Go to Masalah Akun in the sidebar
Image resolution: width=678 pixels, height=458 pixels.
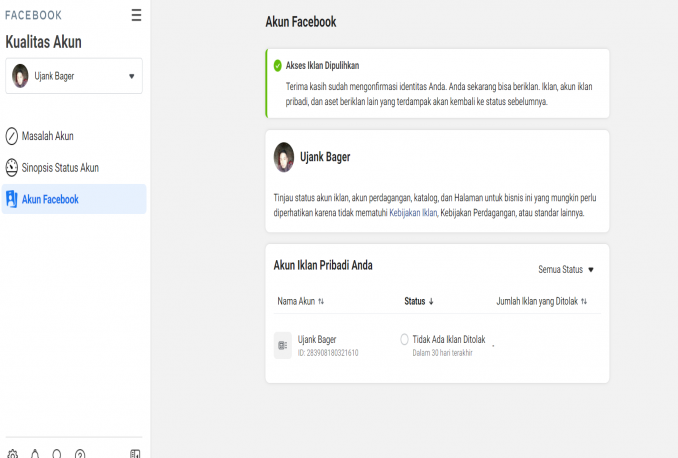[x=48, y=136]
